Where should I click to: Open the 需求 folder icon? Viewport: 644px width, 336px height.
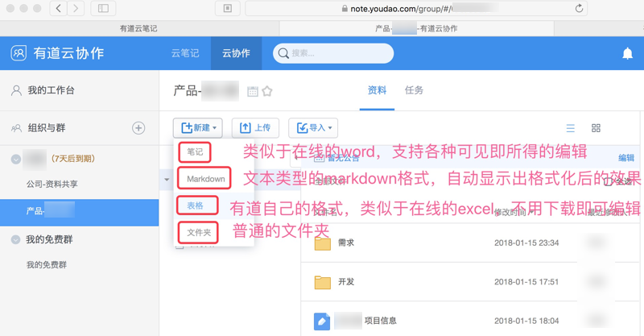click(323, 243)
